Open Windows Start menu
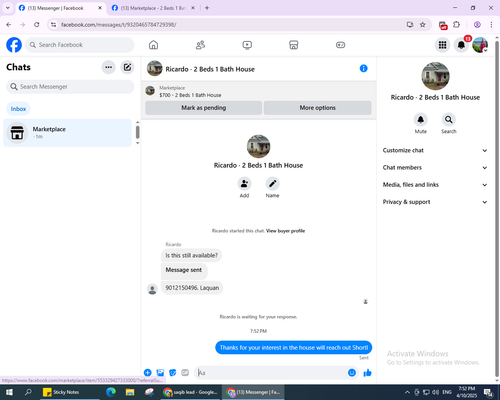This screenshot has width=500, height=400. tap(9, 392)
